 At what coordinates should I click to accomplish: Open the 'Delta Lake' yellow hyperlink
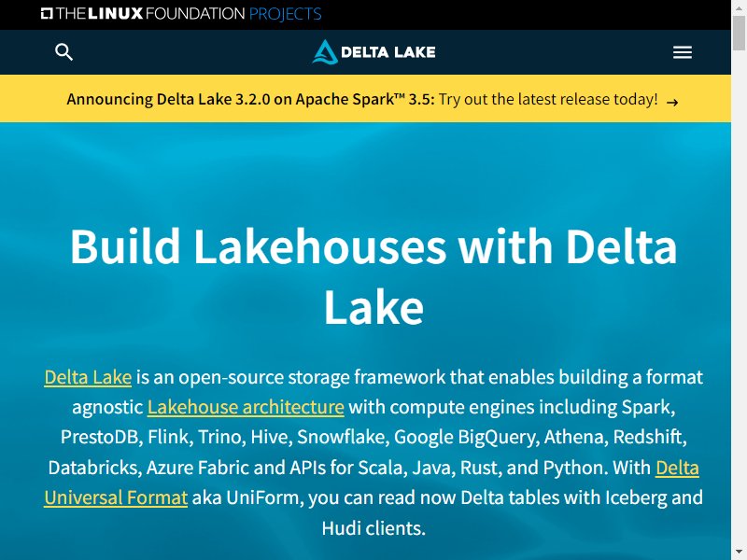pyautogui.click(x=88, y=377)
